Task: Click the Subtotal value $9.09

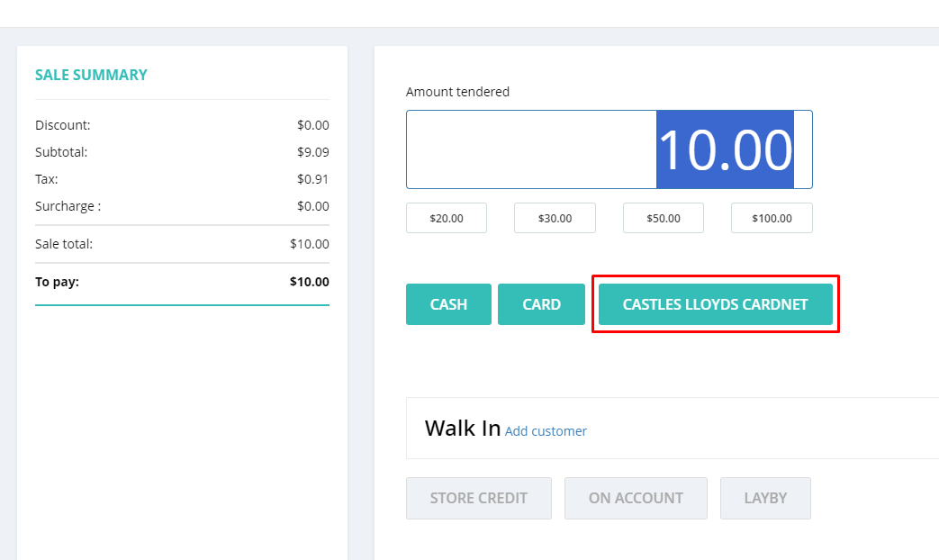Action: tap(313, 152)
